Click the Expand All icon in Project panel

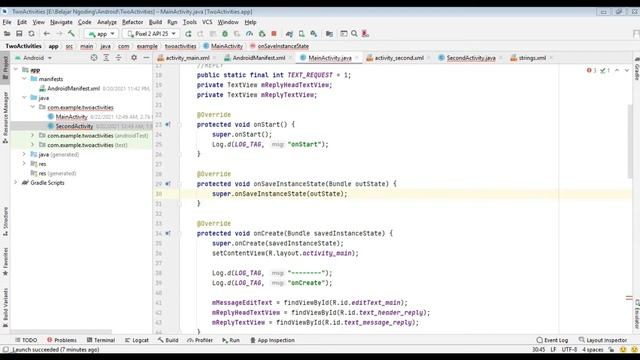pos(106,58)
